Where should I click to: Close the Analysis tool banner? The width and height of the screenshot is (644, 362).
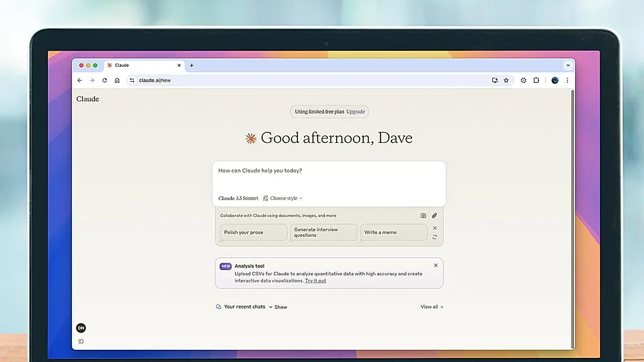point(436,265)
